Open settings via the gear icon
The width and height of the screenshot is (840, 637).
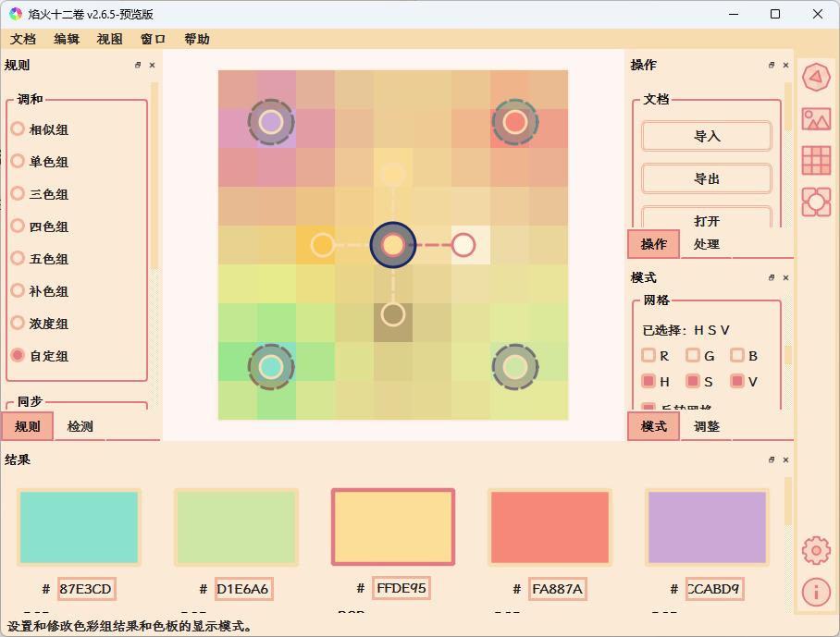pos(815,551)
